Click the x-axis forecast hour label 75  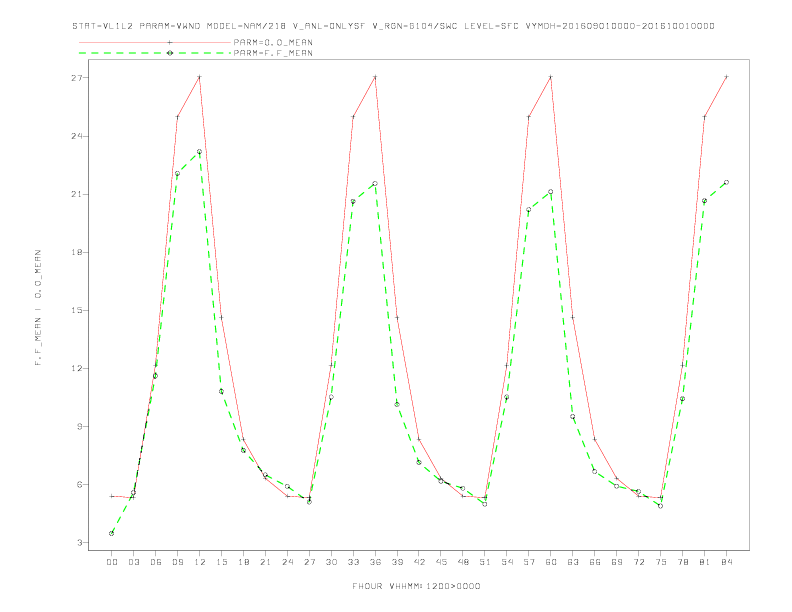click(x=661, y=562)
